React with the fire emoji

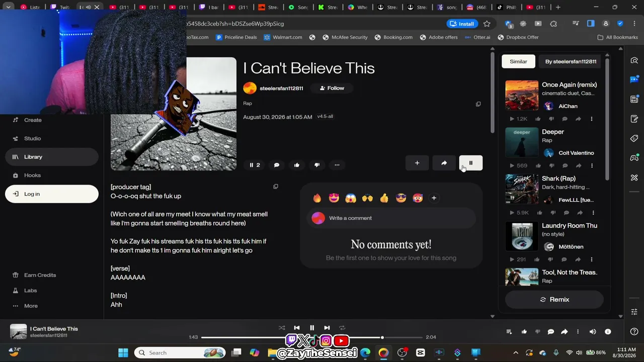point(317,198)
